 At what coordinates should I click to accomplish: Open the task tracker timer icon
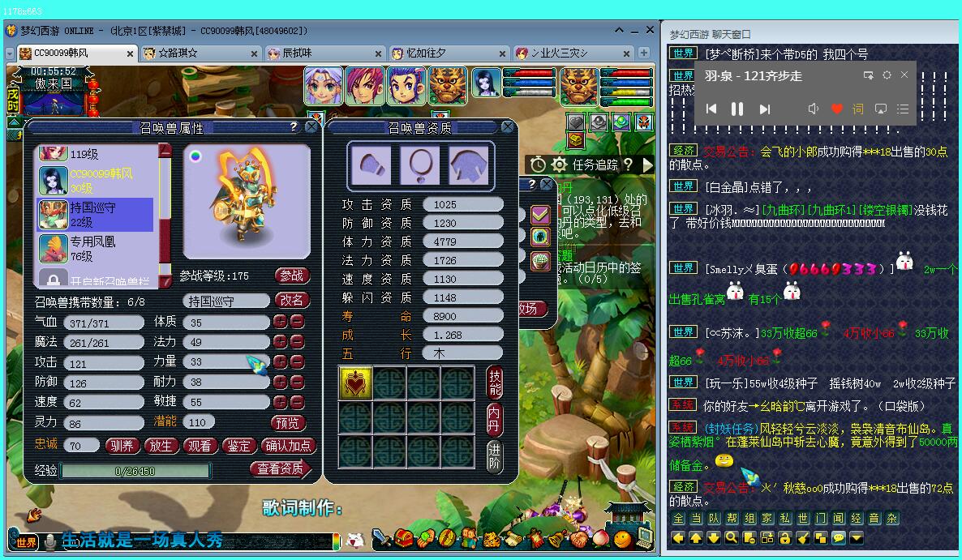pyautogui.click(x=538, y=165)
